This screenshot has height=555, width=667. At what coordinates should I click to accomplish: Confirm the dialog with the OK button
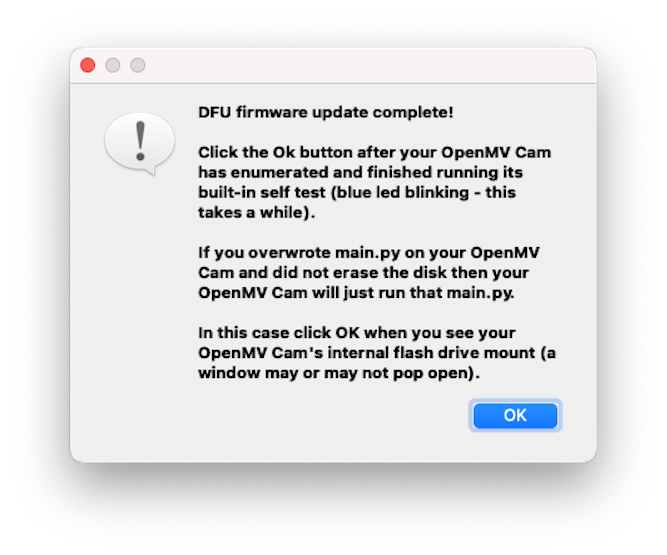[x=515, y=415]
